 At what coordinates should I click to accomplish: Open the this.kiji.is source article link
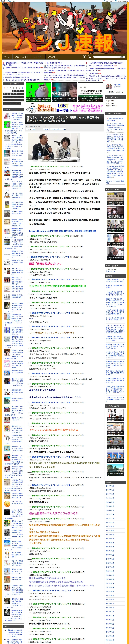pos(63,231)
